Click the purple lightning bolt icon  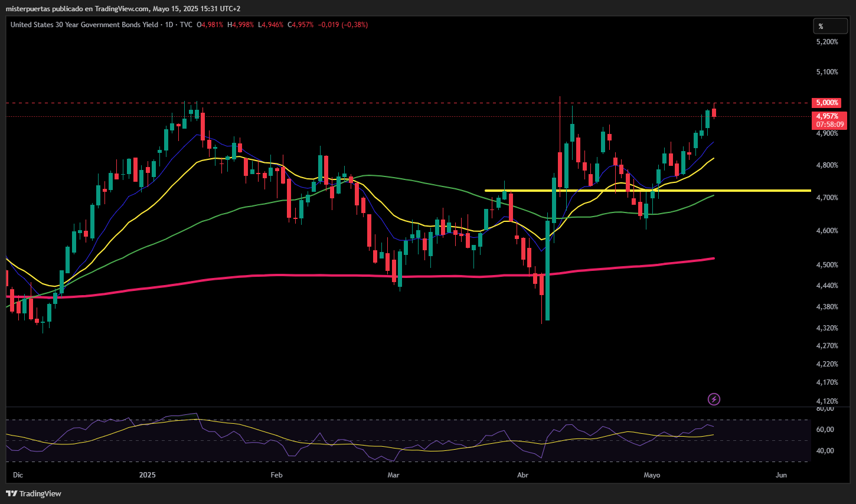click(x=714, y=400)
